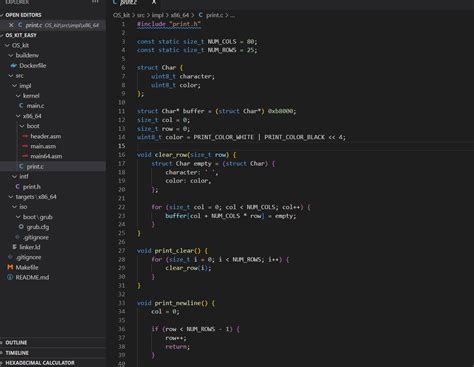
Task: Click OS_kit in the breadcrumb path
Action: click(121, 15)
